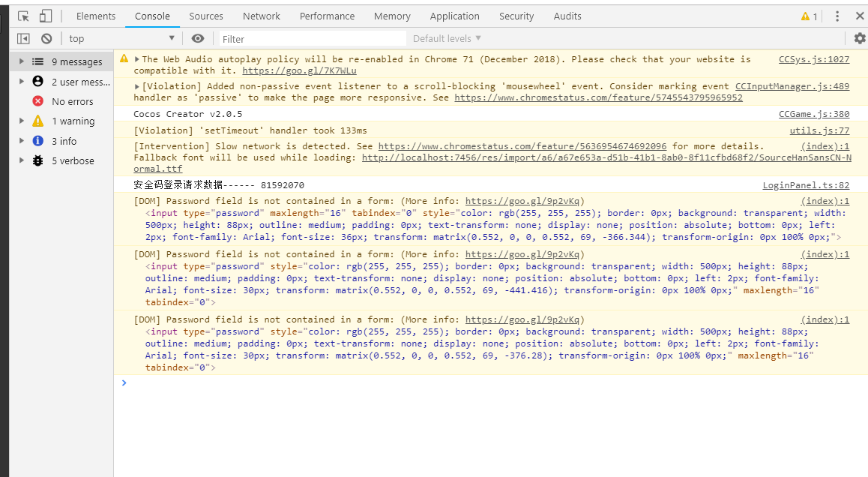Viewport: 868px width, 477px height.
Task: Switch to the Elements tab
Action: click(x=96, y=16)
